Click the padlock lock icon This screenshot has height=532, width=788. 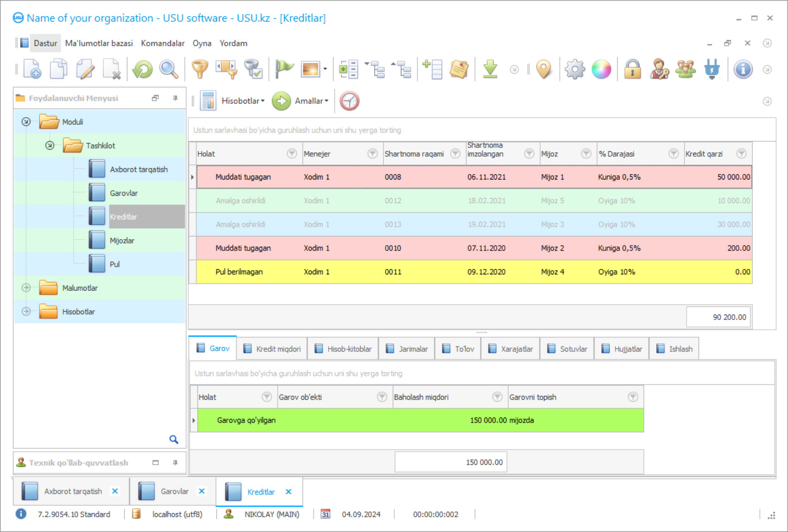(632, 69)
